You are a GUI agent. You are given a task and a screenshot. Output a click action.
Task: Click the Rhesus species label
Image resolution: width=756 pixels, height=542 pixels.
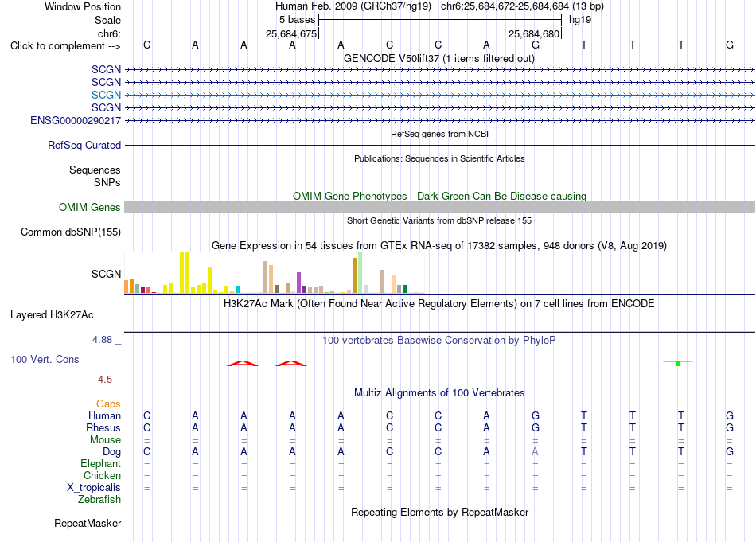tap(103, 427)
